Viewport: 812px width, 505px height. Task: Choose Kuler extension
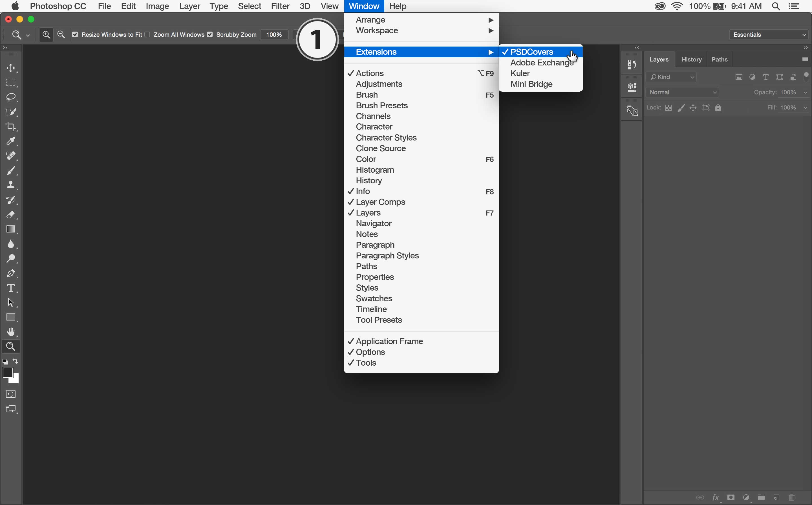[540, 73]
